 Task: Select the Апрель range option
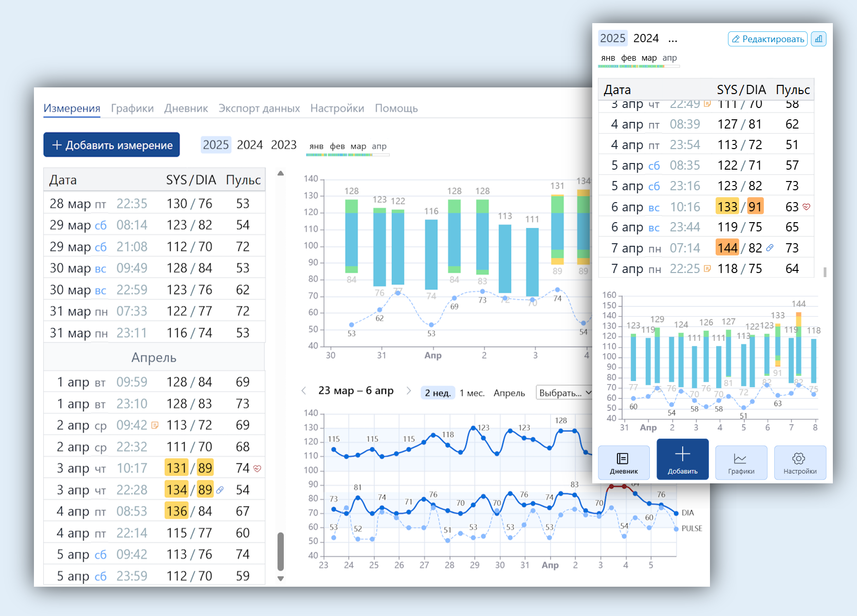(509, 393)
